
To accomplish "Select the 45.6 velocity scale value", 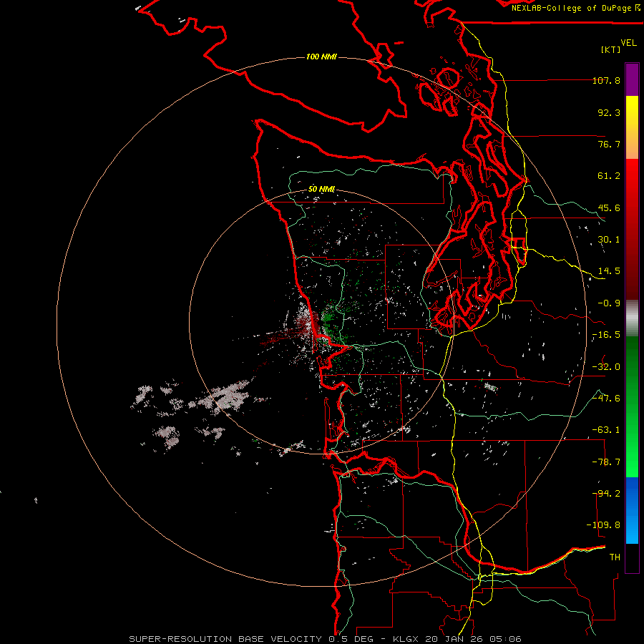I will [x=609, y=208].
